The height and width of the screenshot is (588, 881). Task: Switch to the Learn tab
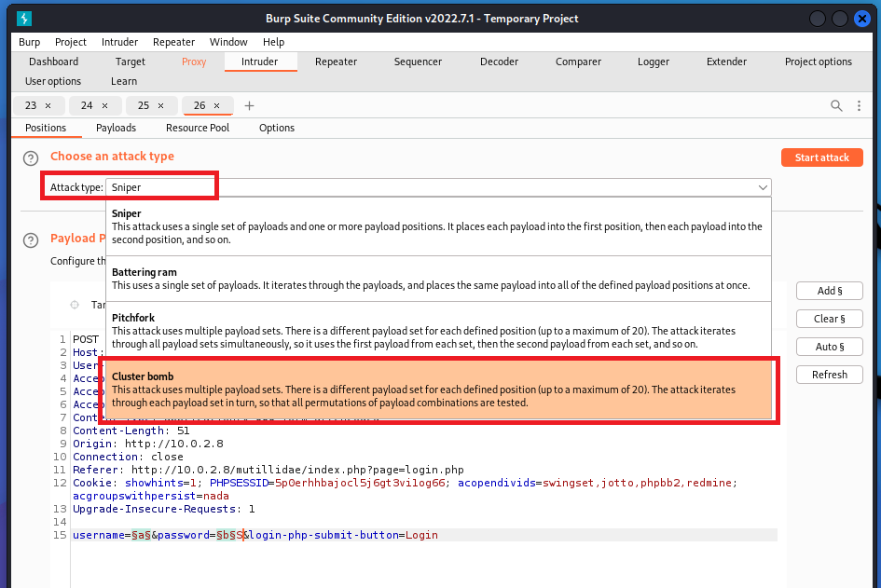tap(124, 81)
